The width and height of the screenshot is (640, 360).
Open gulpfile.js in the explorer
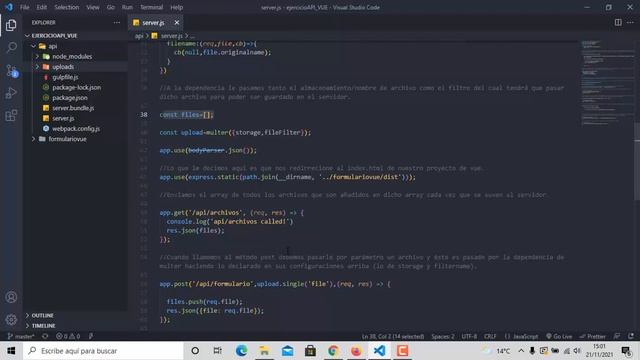[65, 77]
